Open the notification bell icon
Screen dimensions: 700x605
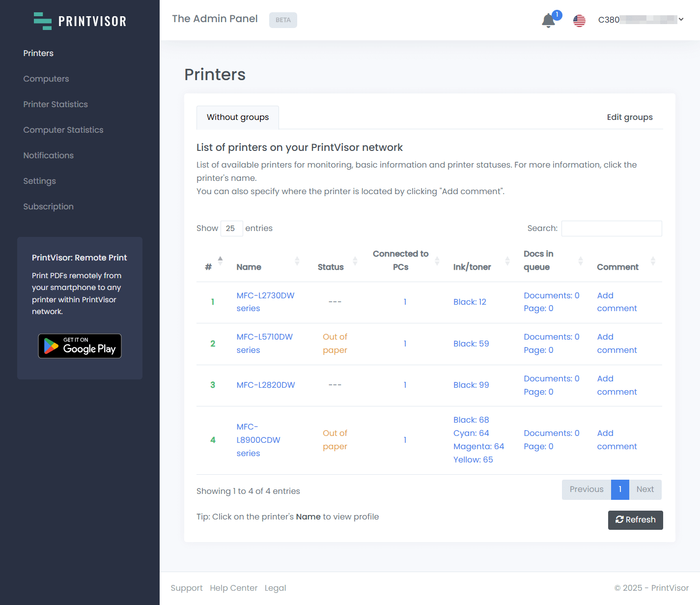click(x=548, y=21)
